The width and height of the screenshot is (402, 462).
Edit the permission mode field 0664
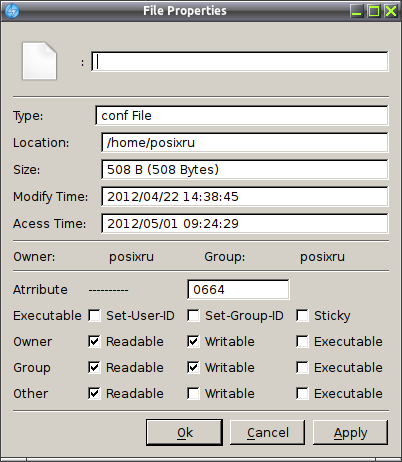click(238, 289)
